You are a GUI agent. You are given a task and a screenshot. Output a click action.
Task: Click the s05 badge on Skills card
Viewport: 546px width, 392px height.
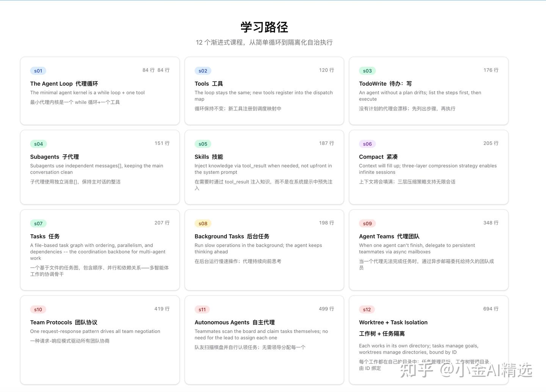click(202, 144)
